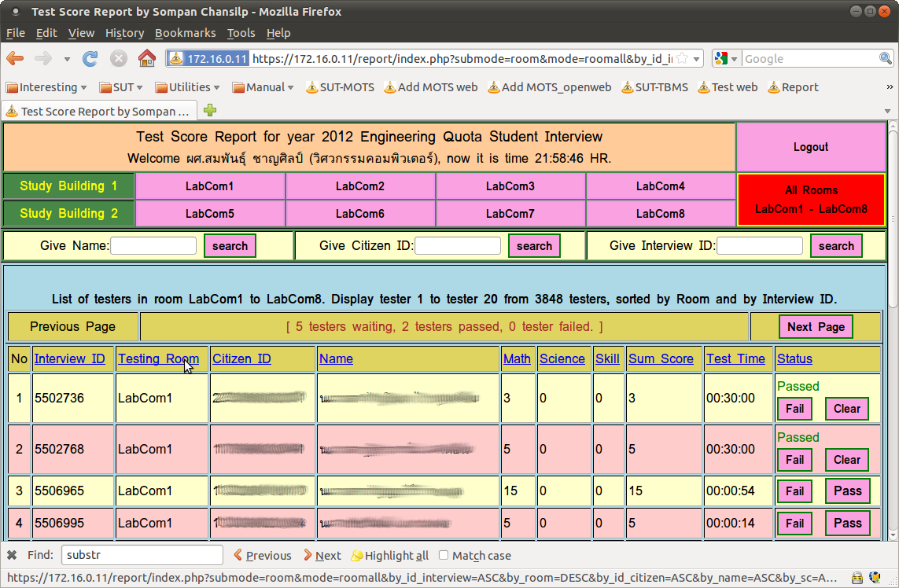This screenshot has width=899, height=588.
Task: Open the View menu
Action: tap(81, 33)
